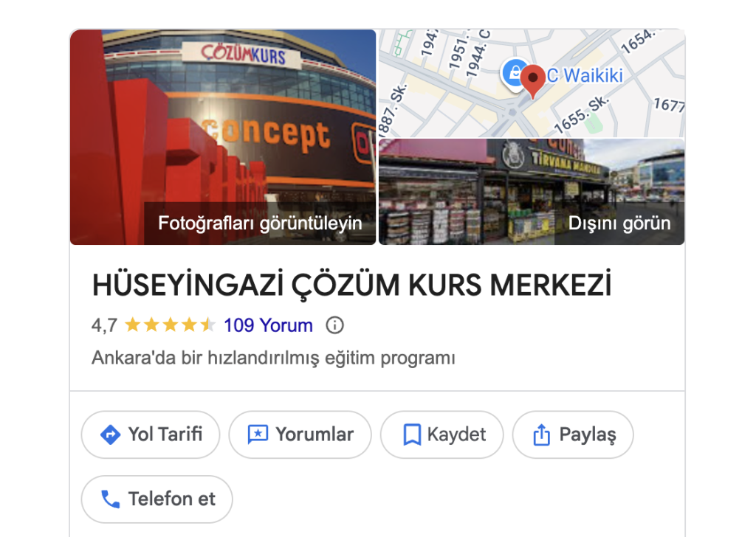
Task: Click the star review icon in Yorumlar
Action: (258, 434)
